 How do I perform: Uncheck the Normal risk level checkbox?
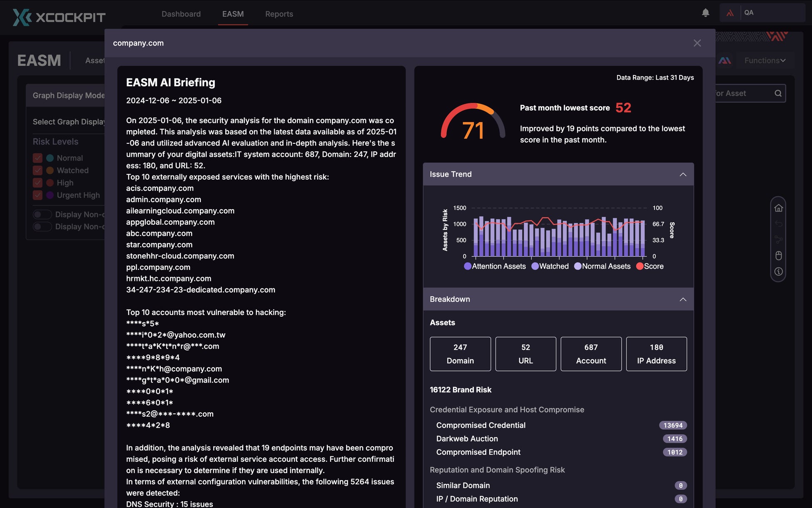click(x=38, y=158)
